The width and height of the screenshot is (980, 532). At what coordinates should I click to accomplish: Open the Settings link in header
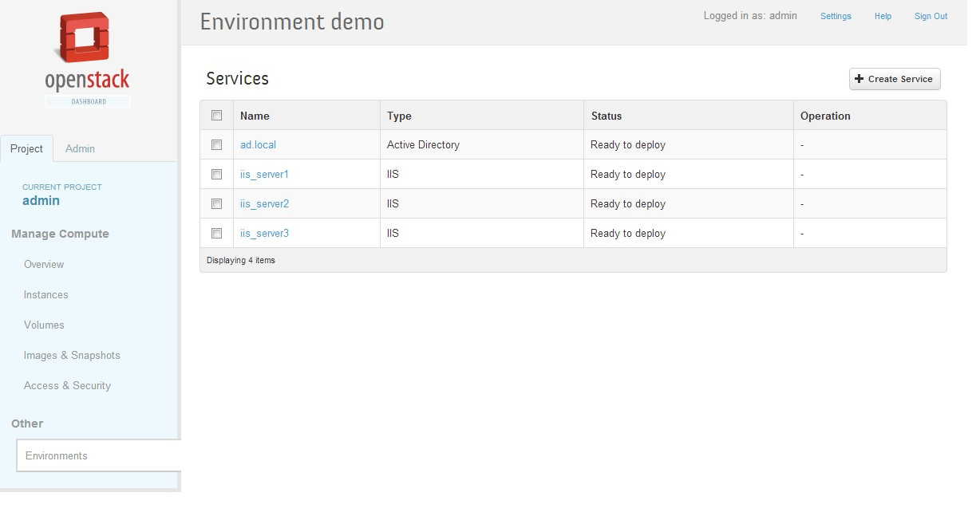[x=836, y=16]
